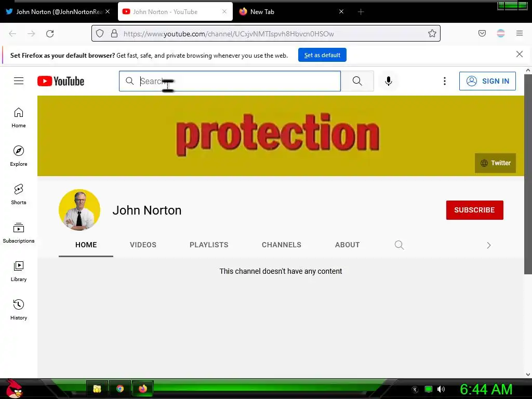532x399 pixels.
Task: Open History in the sidebar
Action: [x=19, y=310]
